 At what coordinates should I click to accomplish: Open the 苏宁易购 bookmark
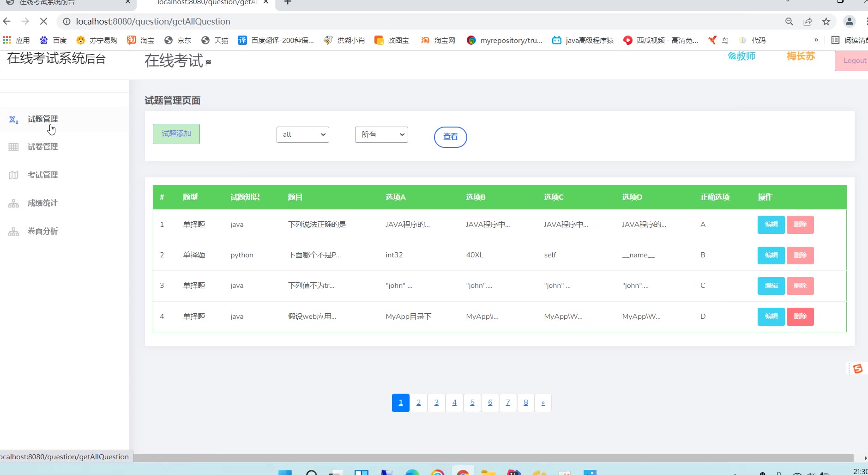coord(97,40)
